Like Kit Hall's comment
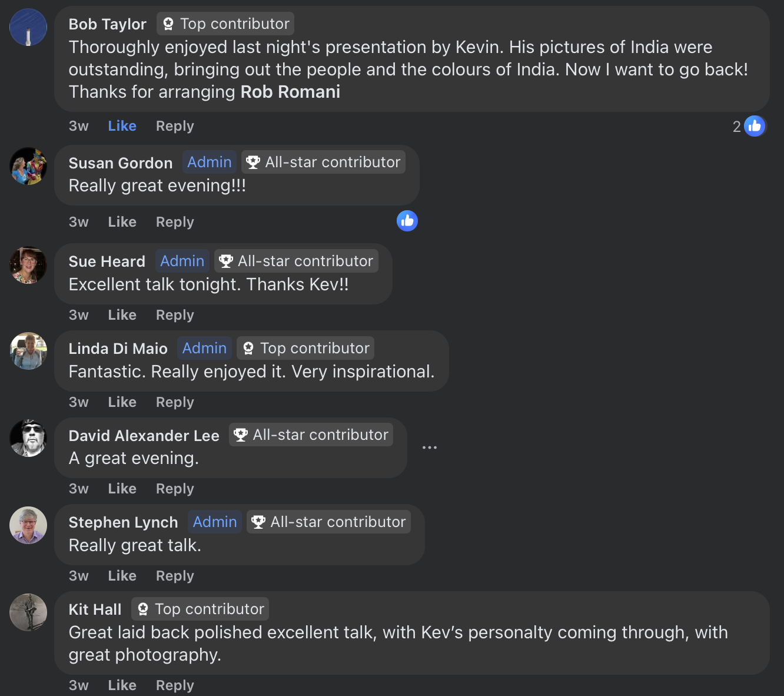784x696 pixels. (x=122, y=685)
